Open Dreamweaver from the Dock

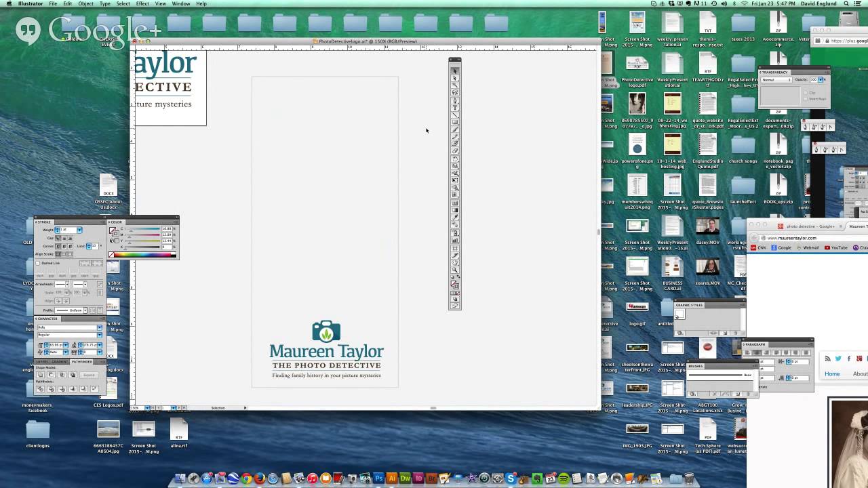coord(405,479)
